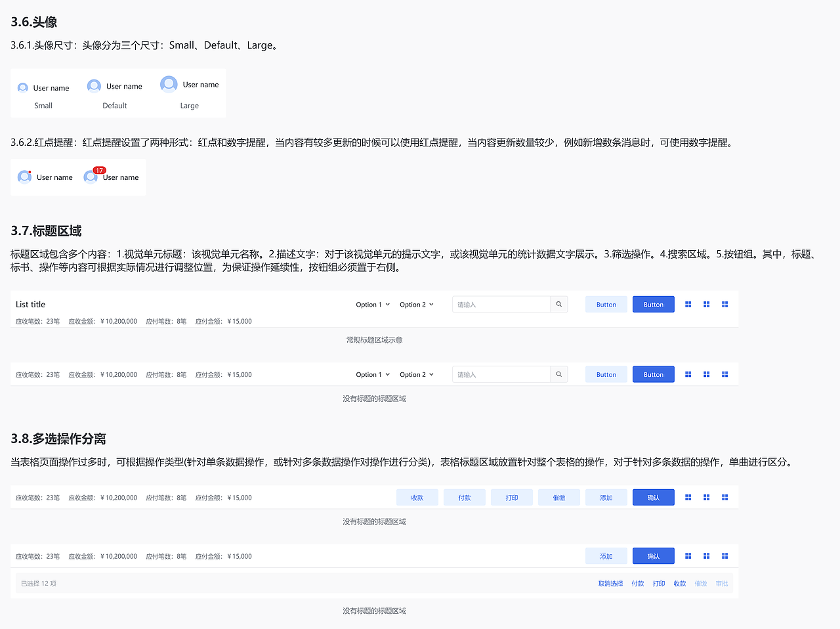Click the Large size user avatar icon

(169, 84)
